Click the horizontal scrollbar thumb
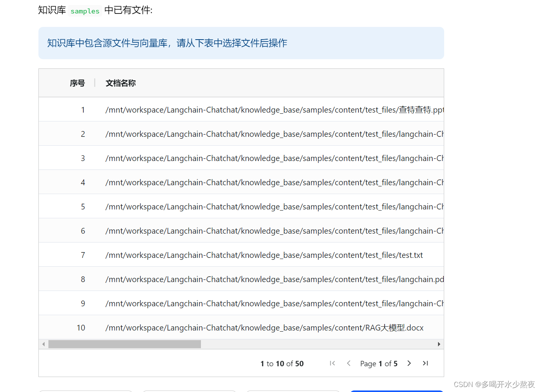541x392 pixels. tap(124, 344)
